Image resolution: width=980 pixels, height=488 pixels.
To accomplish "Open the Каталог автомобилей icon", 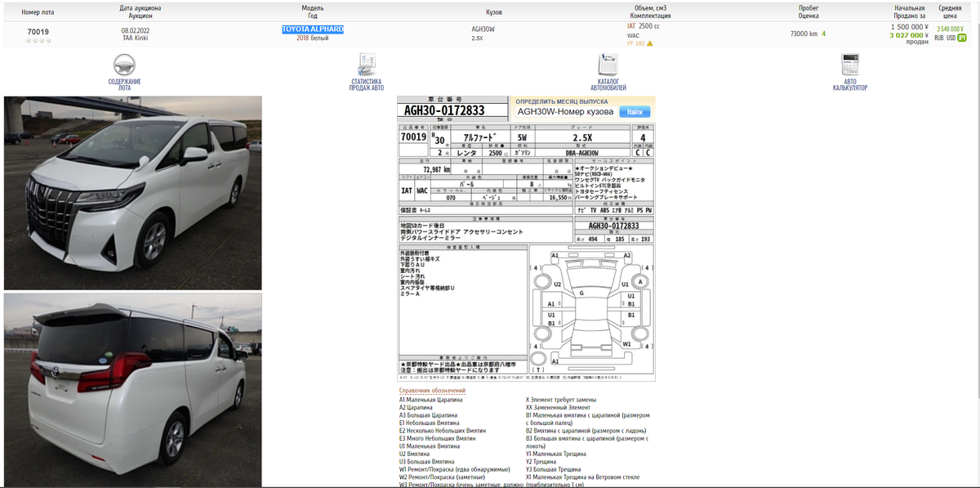I will click(x=608, y=65).
